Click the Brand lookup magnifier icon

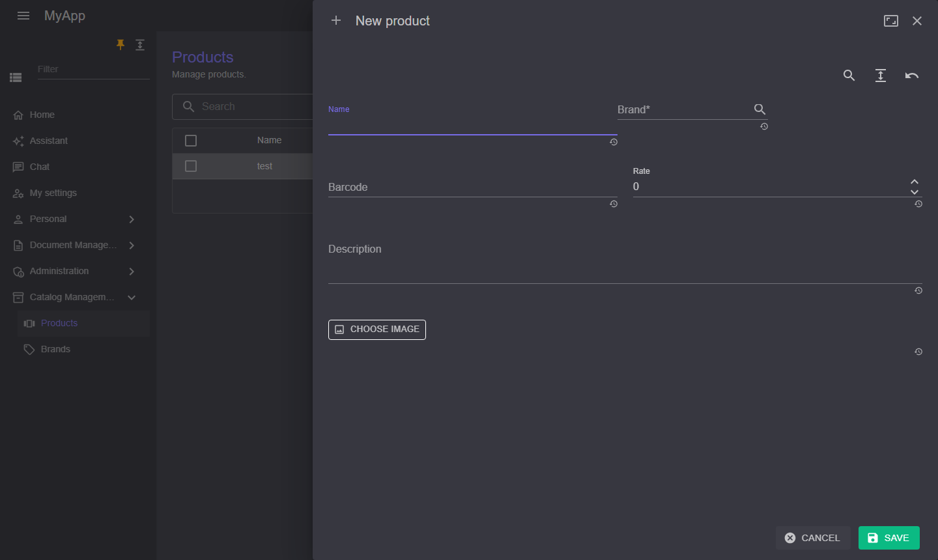[760, 109]
